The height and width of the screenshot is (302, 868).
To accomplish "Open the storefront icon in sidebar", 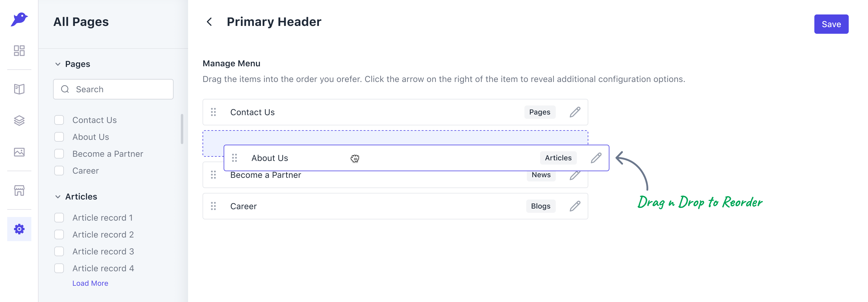I will click(x=19, y=190).
